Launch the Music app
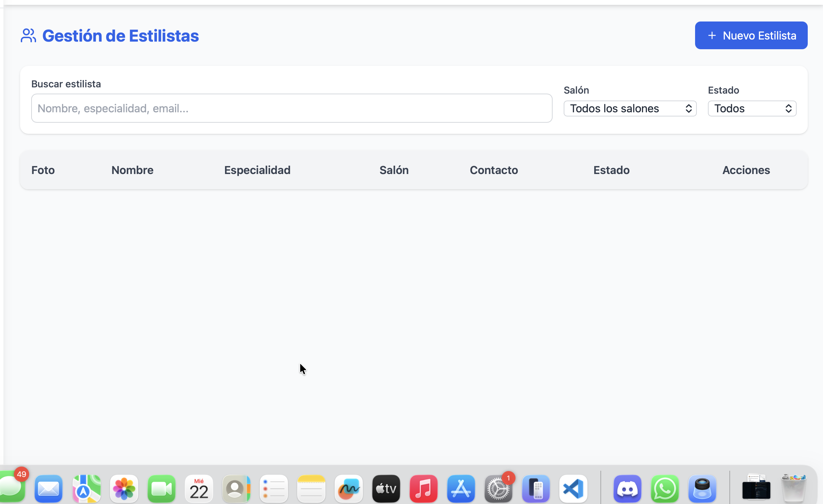 (x=423, y=489)
